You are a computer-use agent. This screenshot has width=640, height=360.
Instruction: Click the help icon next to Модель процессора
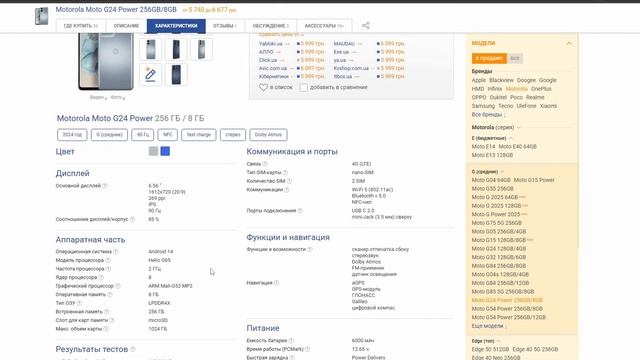(x=108, y=260)
